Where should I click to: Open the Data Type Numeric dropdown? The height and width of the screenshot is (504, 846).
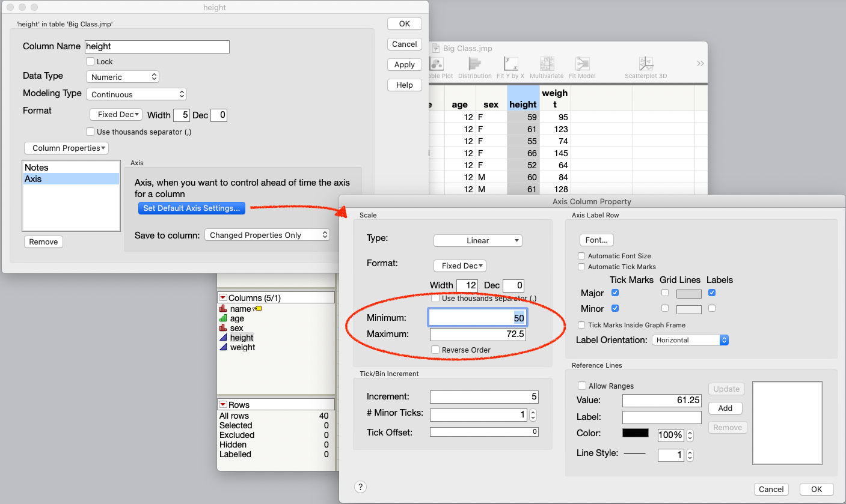coord(122,76)
